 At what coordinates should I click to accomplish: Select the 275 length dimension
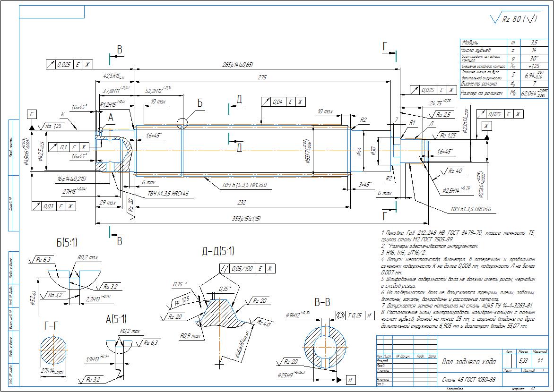pos(262,77)
